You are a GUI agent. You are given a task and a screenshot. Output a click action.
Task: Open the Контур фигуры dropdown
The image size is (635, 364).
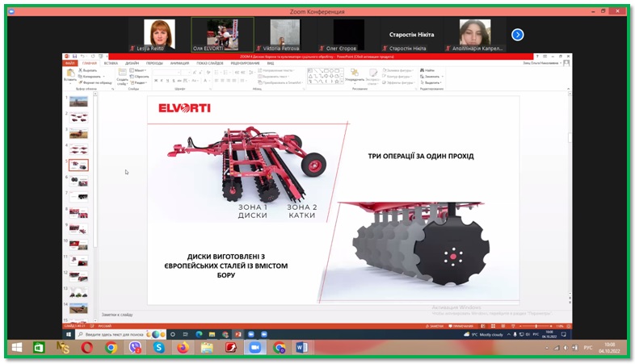tap(397, 77)
